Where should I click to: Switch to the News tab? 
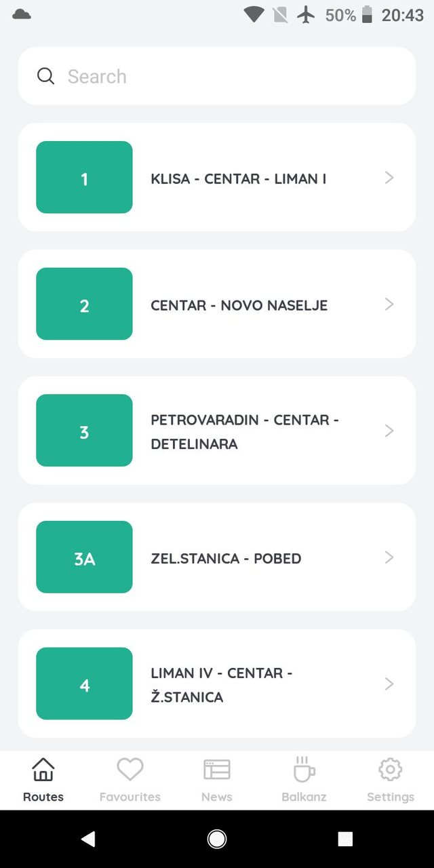[x=216, y=778]
